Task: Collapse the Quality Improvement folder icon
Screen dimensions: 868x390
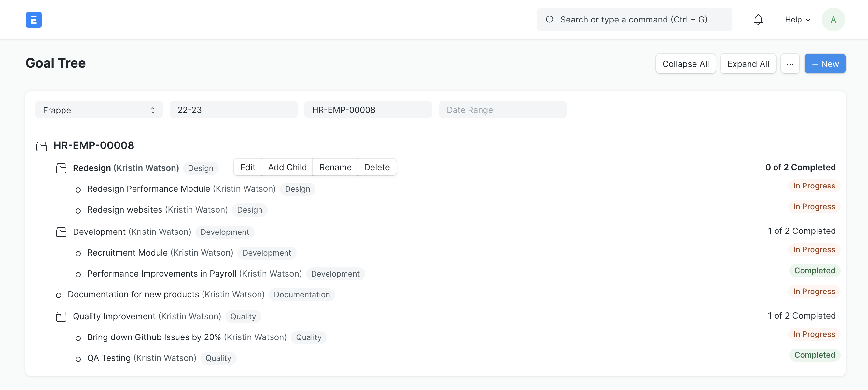Action: (61, 316)
